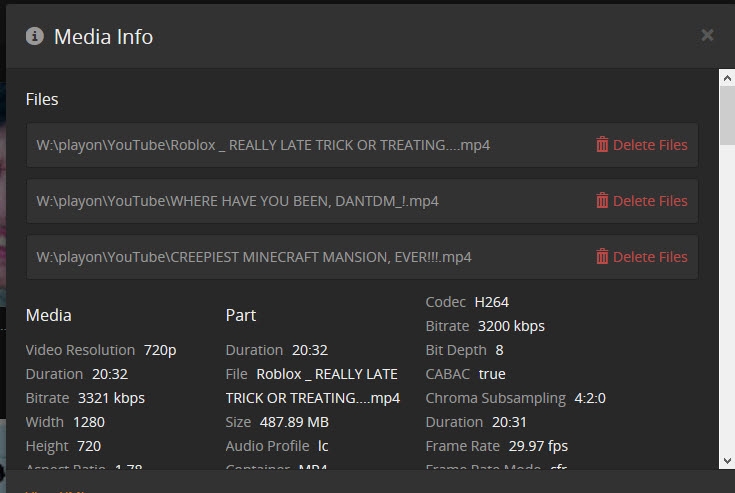This screenshot has width=735, height=493.
Task: Click the Media column heading
Action: point(48,315)
